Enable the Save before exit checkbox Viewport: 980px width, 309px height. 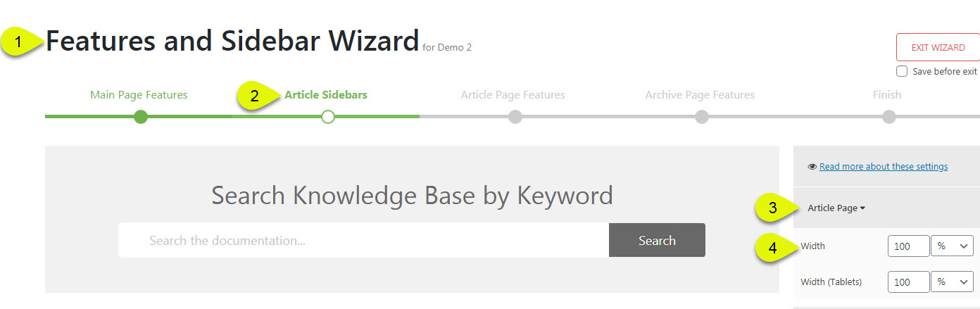902,71
